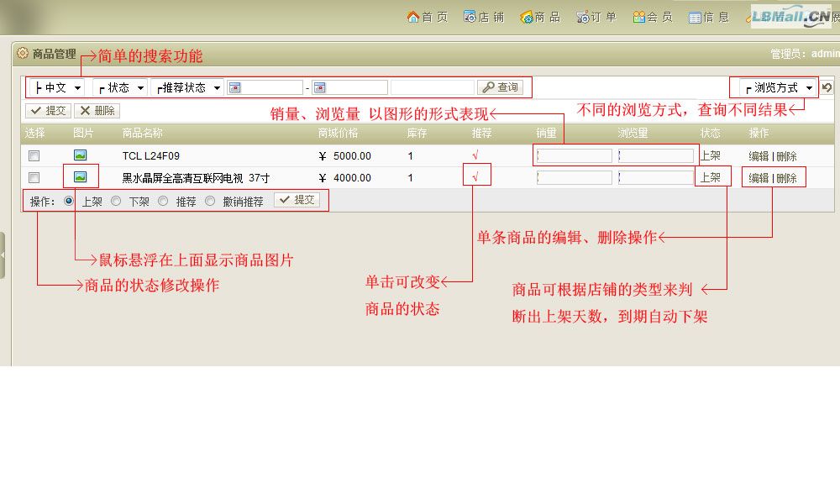Focus the end date input field
The height and width of the screenshot is (504, 840).
[349, 87]
